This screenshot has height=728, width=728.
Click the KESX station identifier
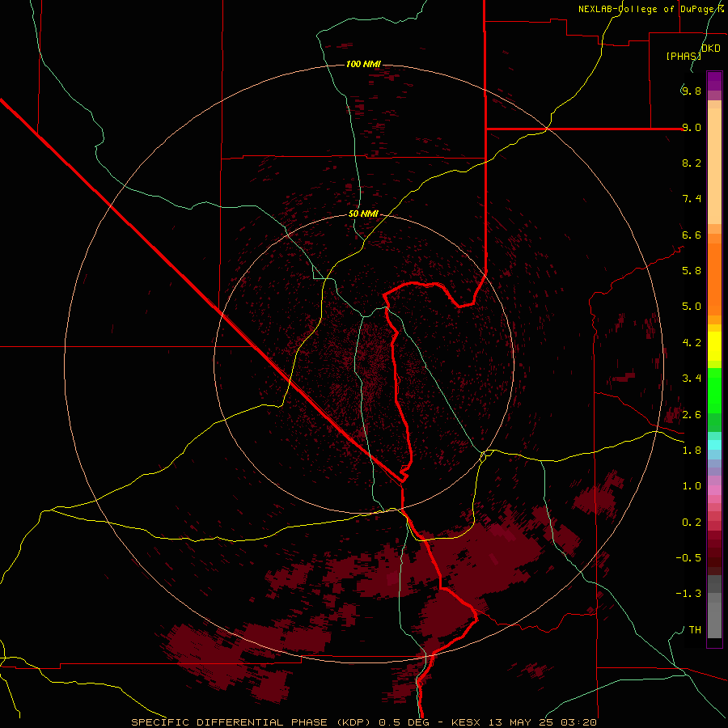(466, 722)
